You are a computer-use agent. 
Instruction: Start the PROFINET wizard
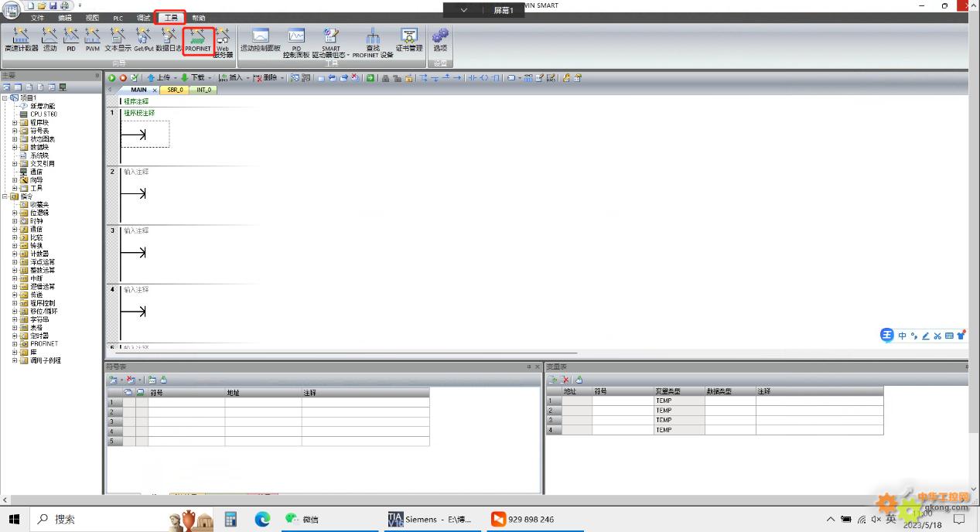[198, 40]
